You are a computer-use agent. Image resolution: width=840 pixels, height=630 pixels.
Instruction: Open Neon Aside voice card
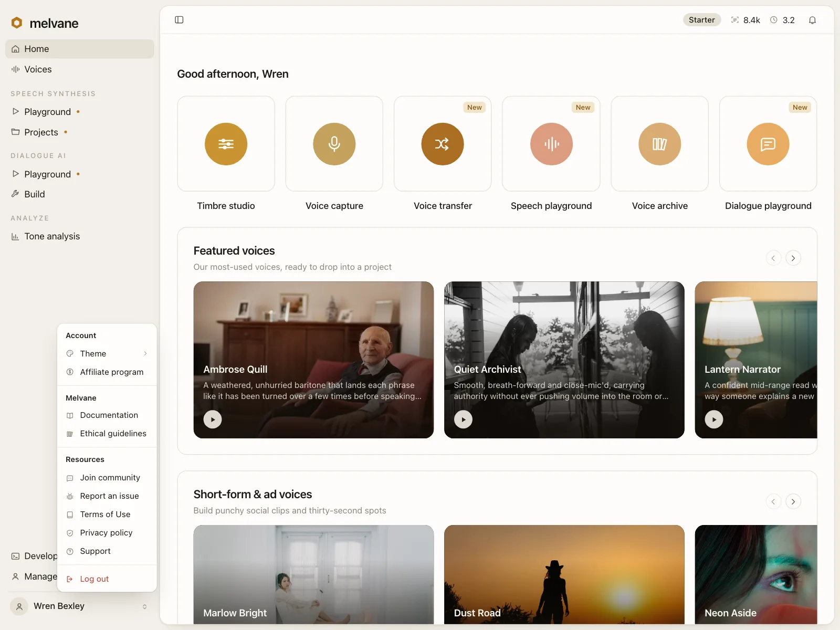(756, 574)
